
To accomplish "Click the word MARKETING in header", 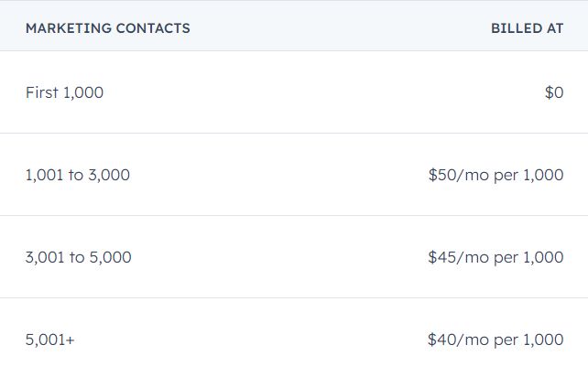I will (x=69, y=28).
